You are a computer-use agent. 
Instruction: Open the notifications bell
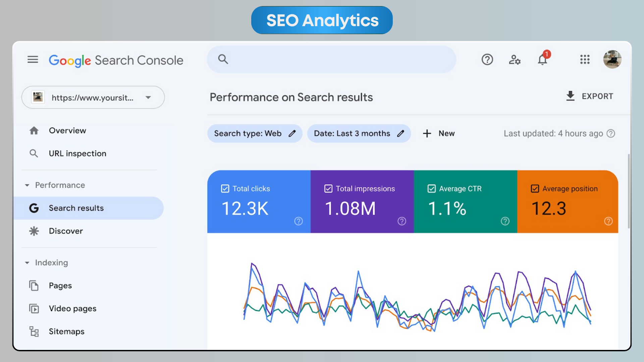point(542,60)
